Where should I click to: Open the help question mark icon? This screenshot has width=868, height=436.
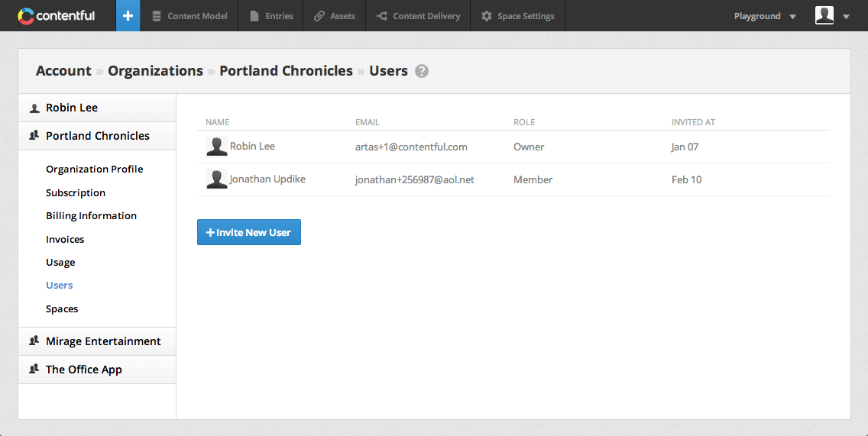click(422, 71)
